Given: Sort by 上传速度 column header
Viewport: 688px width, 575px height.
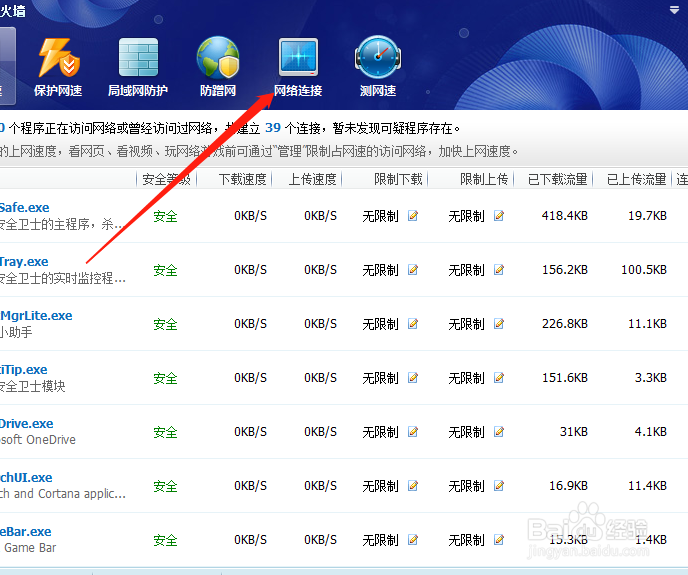Looking at the screenshot, I should pyautogui.click(x=312, y=179).
